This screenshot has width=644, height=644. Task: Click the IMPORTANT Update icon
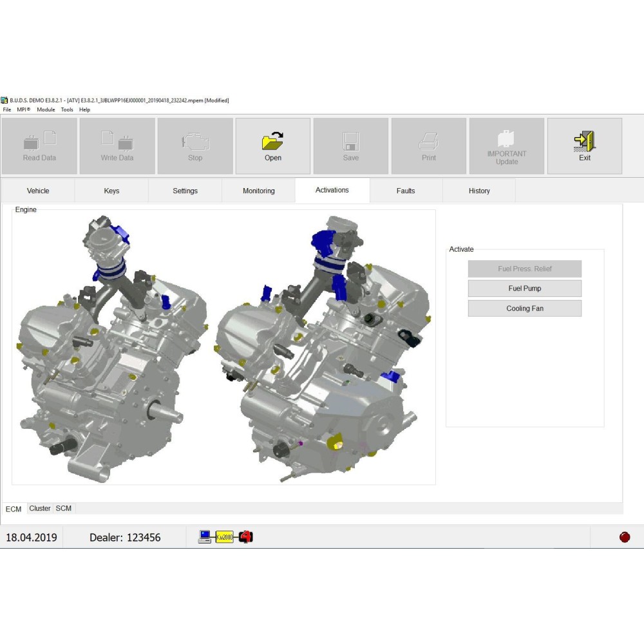(506, 145)
